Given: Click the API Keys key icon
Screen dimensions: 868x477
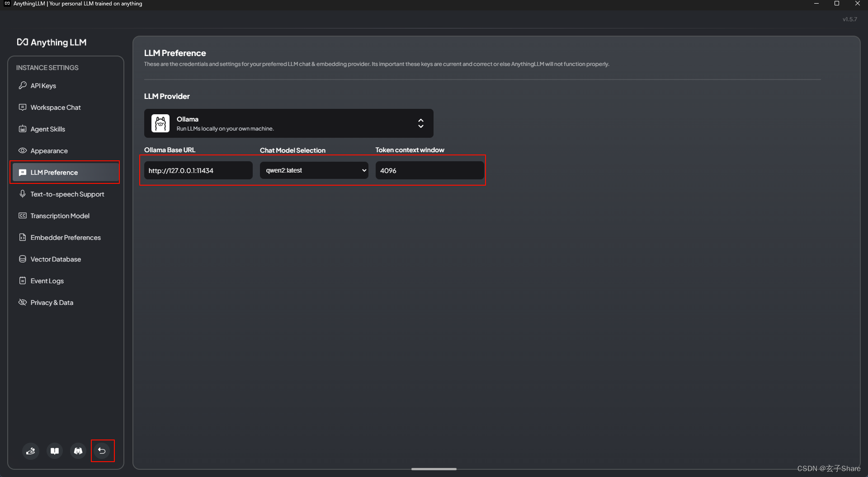Looking at the screenshot, I should [23, 85].
